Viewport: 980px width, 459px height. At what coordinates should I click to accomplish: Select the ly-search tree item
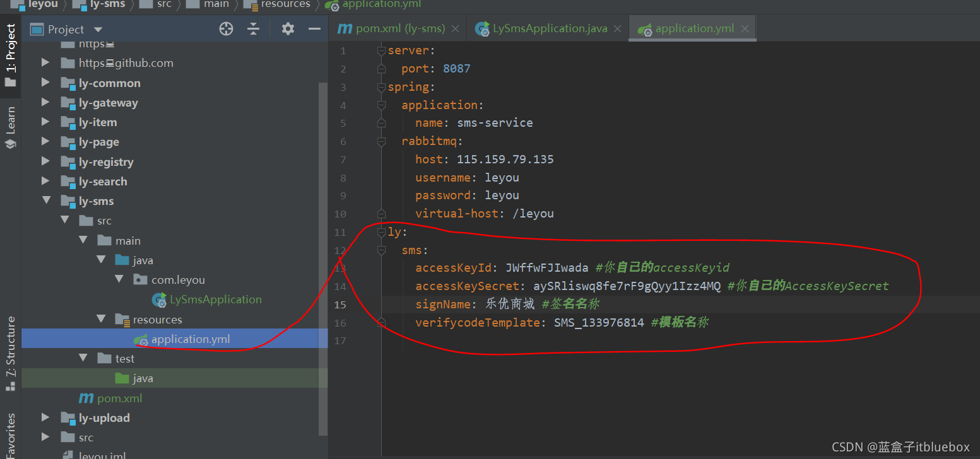click(x=103, y=182)
